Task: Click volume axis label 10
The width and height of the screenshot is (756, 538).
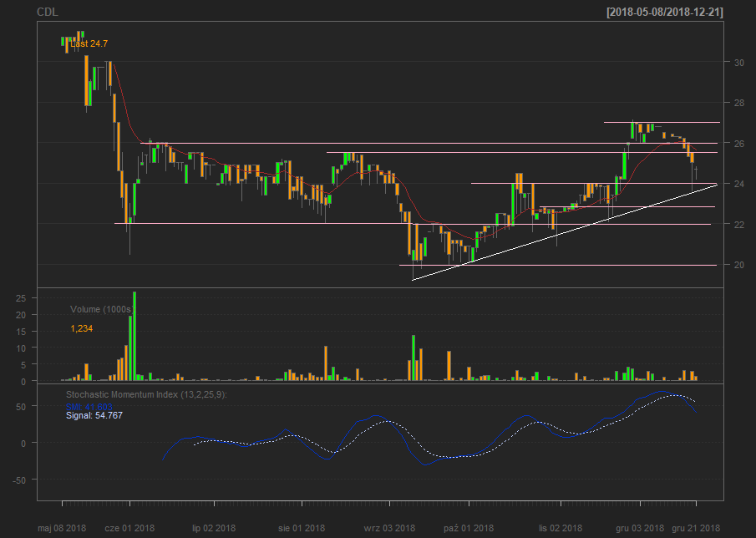Action: [21, 348]
